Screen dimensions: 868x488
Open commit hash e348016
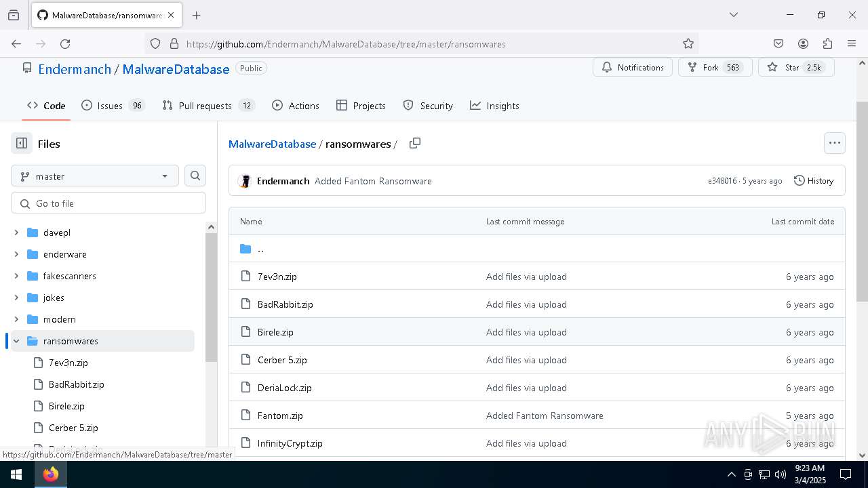click(722, 181)
